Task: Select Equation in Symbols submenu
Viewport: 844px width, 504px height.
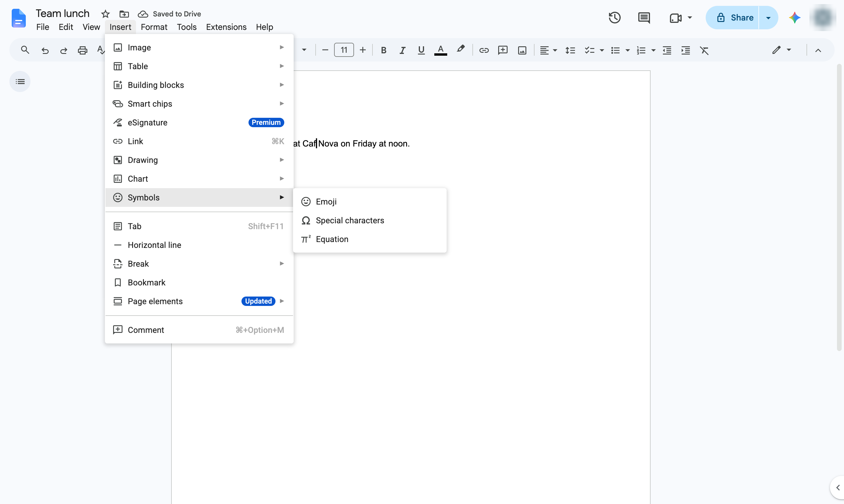Action: click(370, 239)
